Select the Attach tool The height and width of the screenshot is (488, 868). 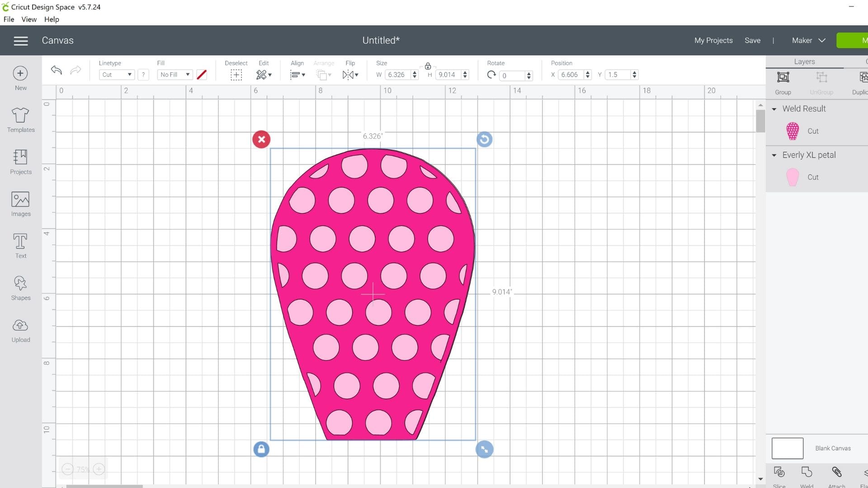click(836, 474)
